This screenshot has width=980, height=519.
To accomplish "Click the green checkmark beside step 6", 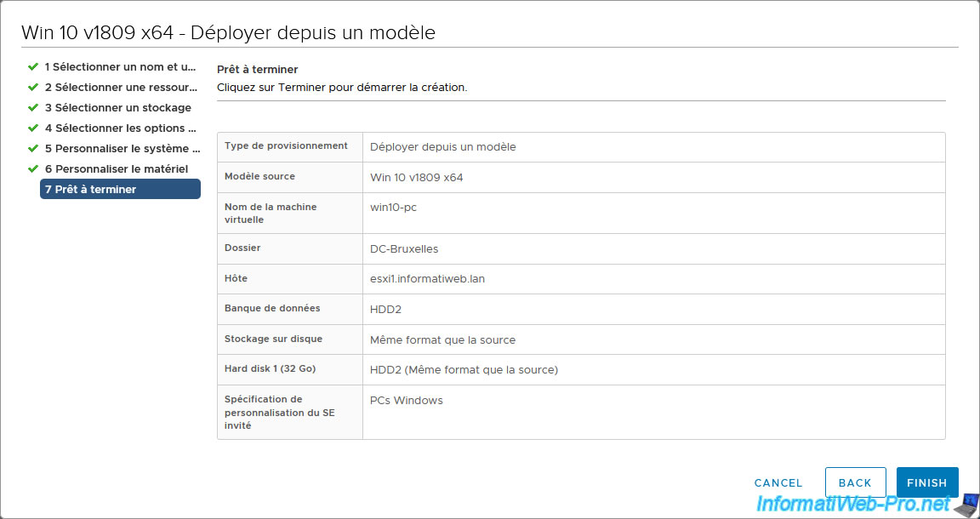I will point(33,168).
